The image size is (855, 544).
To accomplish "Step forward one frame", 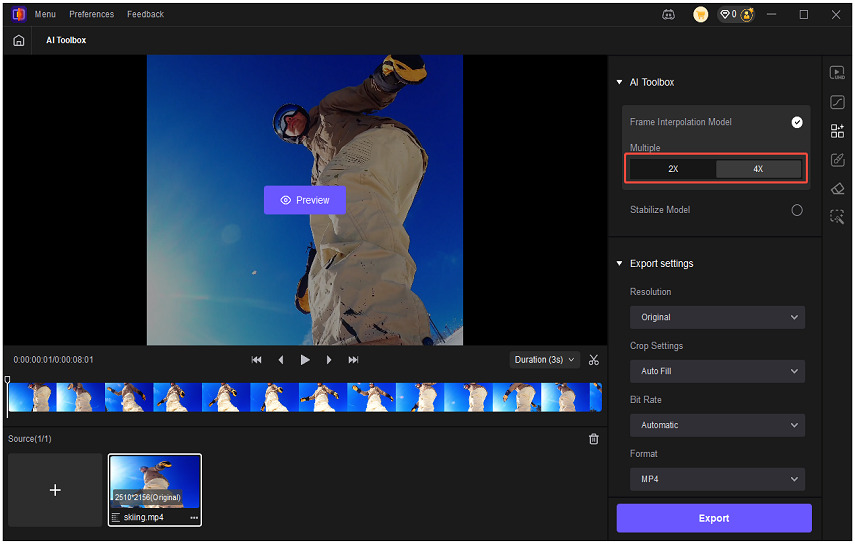I will coord(329,360).
